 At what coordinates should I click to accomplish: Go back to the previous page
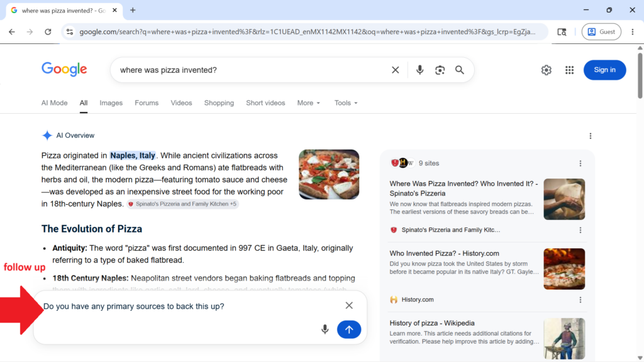[x=12, y=31]
